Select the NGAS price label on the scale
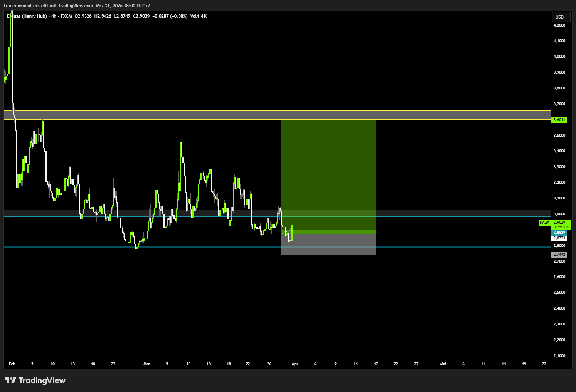 (x=544, y=223)
